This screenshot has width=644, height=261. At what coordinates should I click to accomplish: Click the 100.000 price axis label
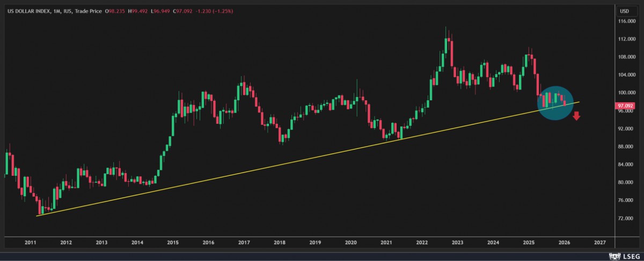(625, 93)
